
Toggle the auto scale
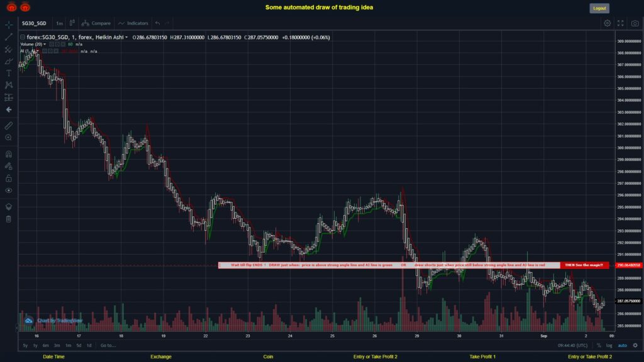[622, 346]
